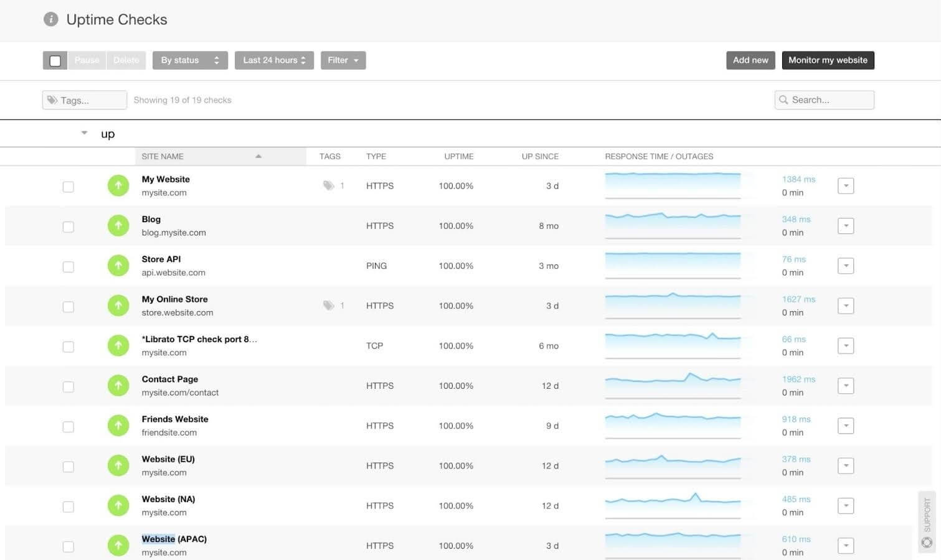Viewport: 941px width, 560px height.
Task: Tick the select-all checkbox in toolbar
Action: [55, 60]
